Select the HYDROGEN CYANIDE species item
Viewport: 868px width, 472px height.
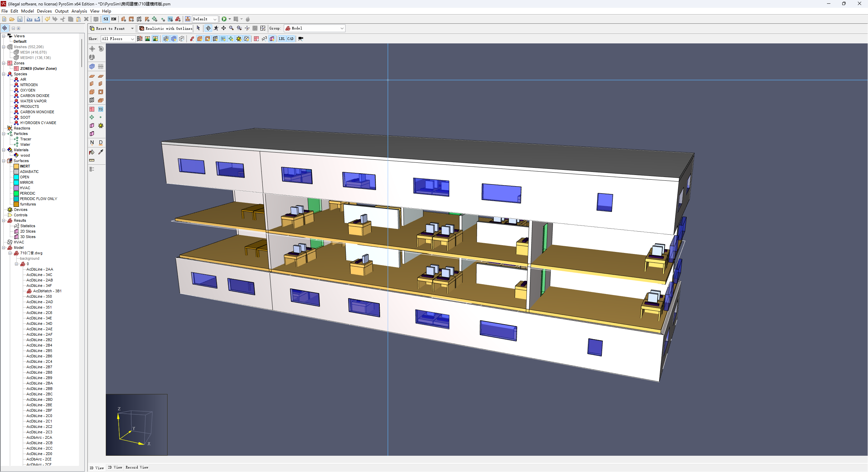(x=38, y=123)
